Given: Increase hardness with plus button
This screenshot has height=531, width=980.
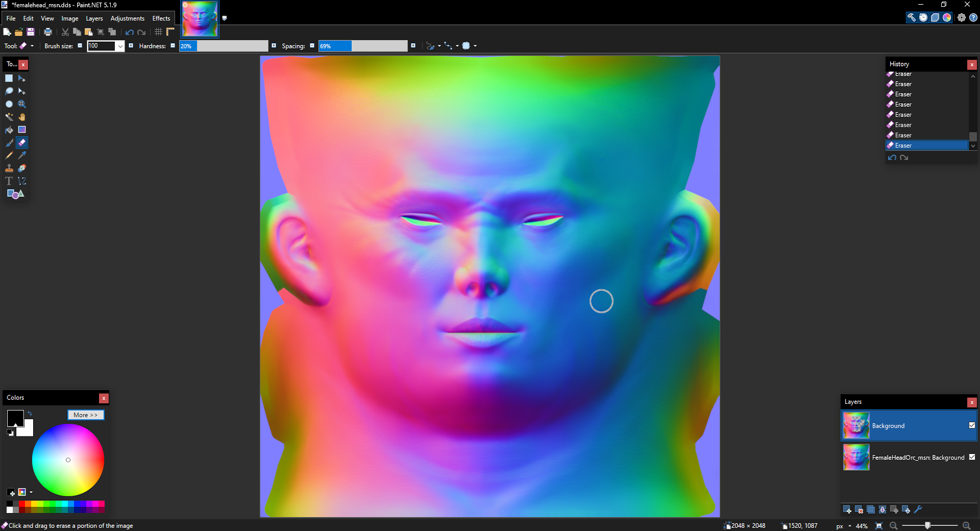Looking at the screenshot, I should (x=274, y=45).
